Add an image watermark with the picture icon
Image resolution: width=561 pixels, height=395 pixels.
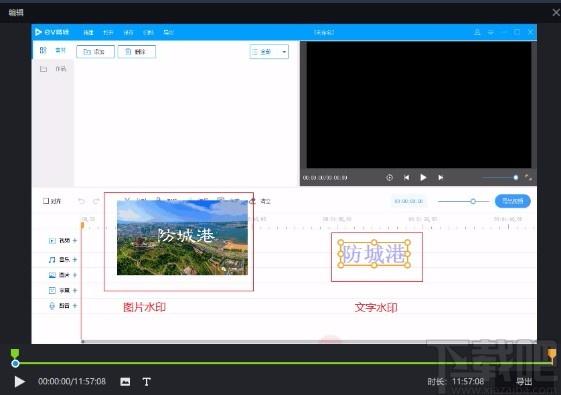[x=125, y=382]
